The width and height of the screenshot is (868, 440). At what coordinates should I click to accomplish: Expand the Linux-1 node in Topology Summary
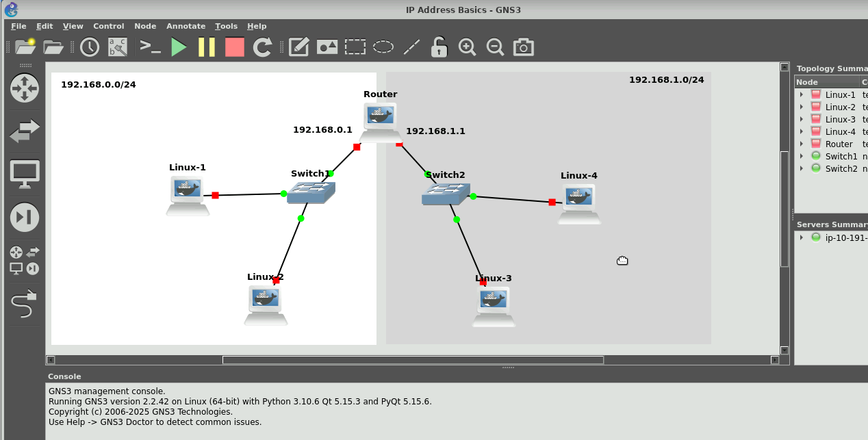[x=802, y=95]
